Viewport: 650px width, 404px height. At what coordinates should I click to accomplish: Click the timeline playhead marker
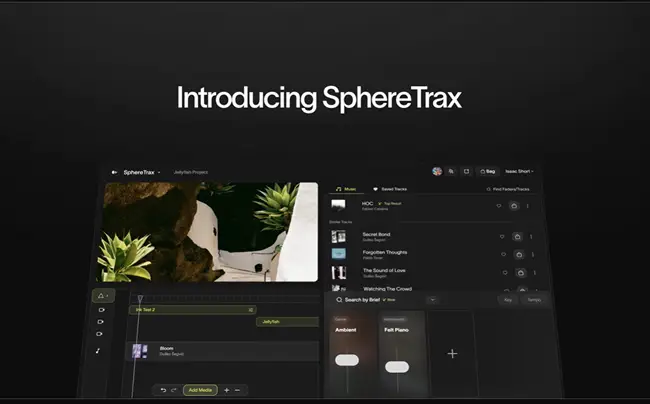coord(141,298)
